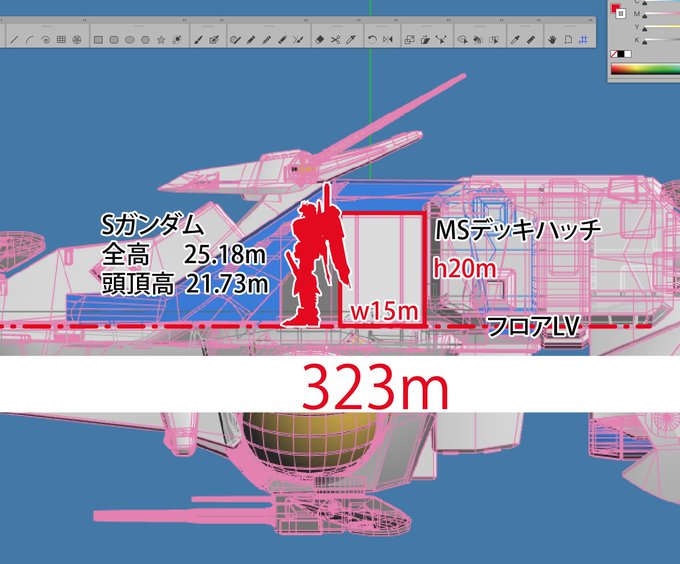Collapse the scale tools panel group arrows
Screen dimensions: 680x564
[x=448, y=20]
